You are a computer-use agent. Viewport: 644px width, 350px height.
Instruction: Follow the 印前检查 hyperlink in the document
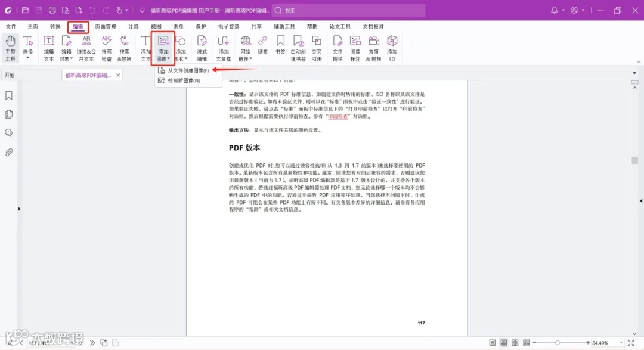click(x=338, y=116)
